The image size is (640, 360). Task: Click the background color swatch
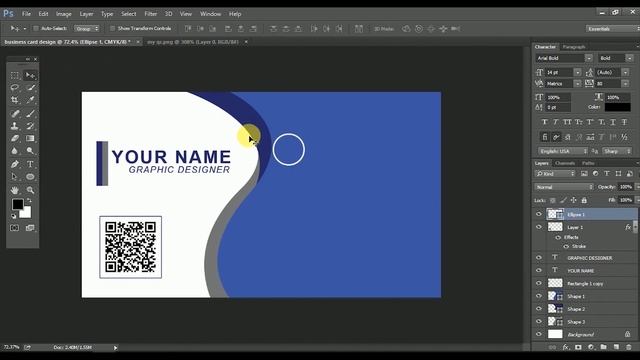coord(27,213)
